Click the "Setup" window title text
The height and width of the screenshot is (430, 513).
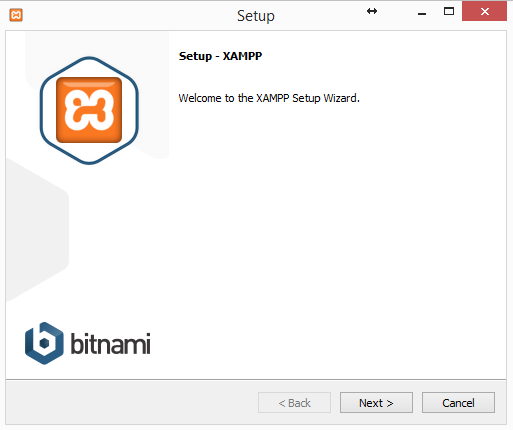[x=256, y=16]
